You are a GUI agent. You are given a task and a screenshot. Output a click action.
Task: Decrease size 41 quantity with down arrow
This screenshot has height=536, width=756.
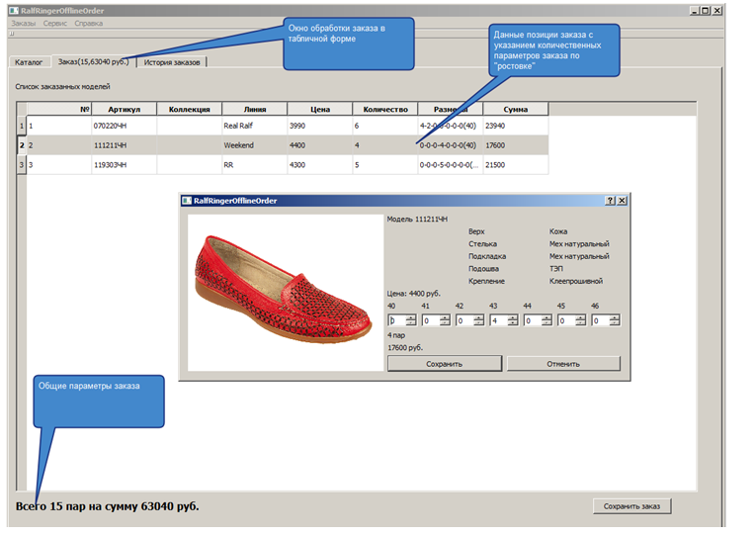coord(446,323)
